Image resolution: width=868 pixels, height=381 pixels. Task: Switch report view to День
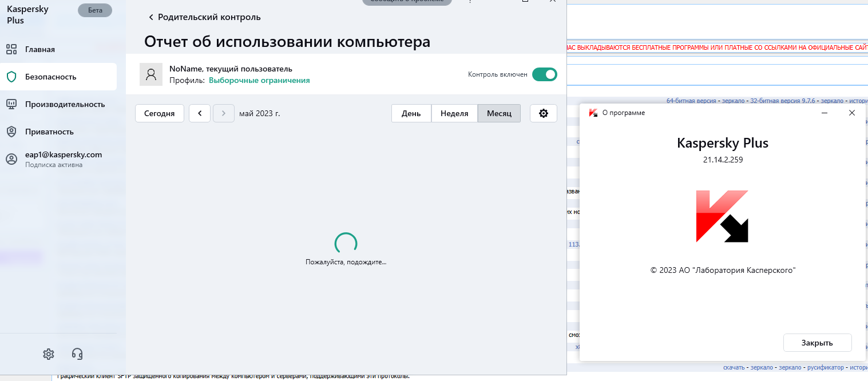pos(411,113)
